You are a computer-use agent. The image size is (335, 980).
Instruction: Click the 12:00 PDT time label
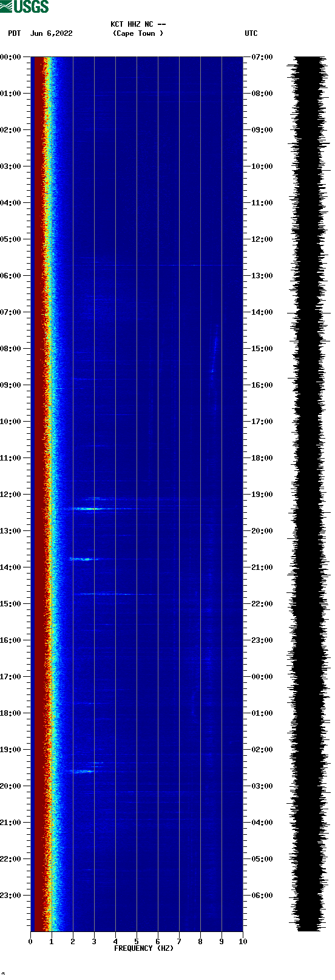tap(11, 495)
